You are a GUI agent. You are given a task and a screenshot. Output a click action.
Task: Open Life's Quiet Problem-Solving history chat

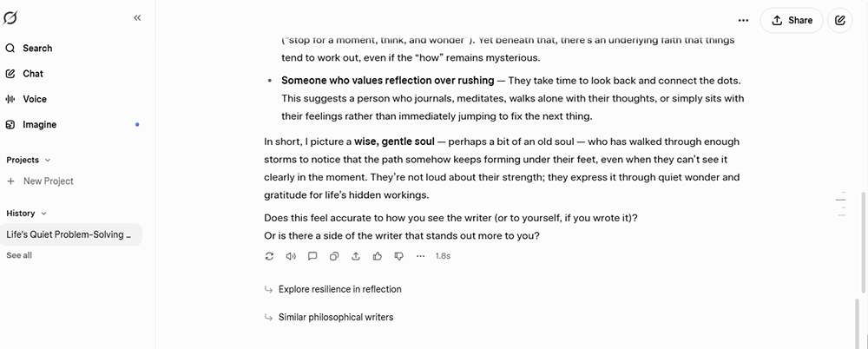(71, 234)
